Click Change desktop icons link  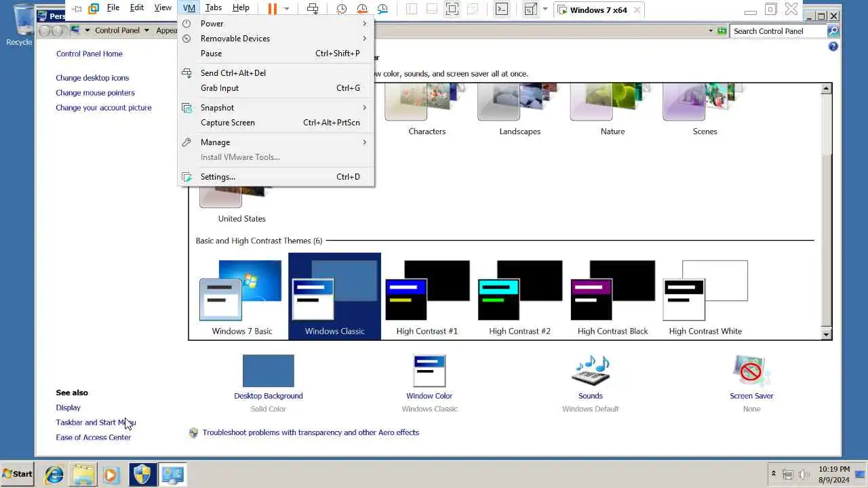click(92, 78)
